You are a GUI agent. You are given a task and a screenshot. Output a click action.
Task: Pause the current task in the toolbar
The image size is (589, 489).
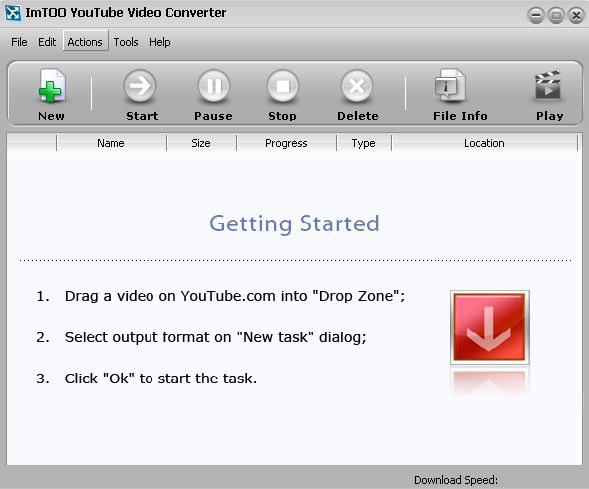pos(213,86)
